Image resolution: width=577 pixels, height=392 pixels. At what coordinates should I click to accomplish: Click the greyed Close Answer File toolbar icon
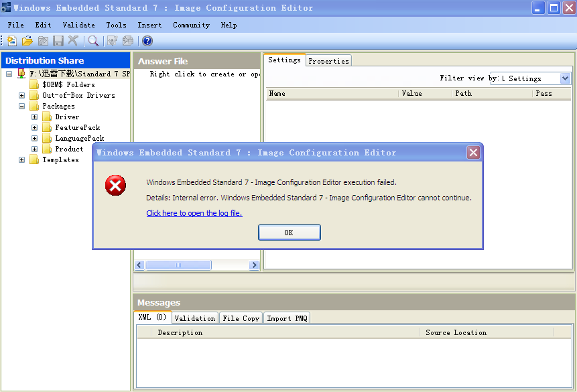pyautogui.click(x=43, y=41)
